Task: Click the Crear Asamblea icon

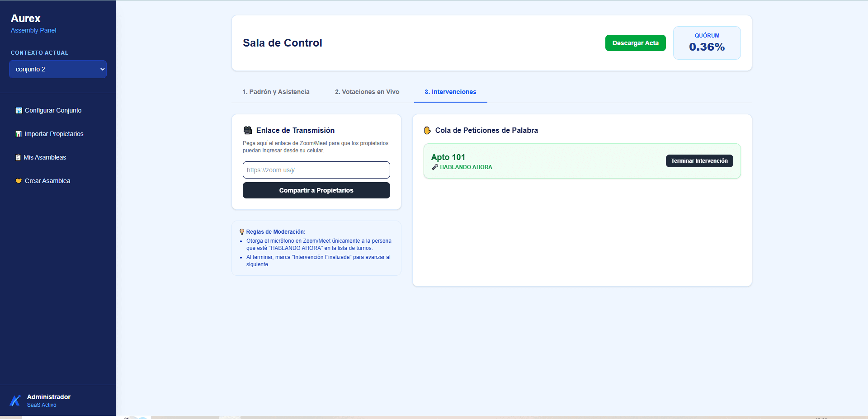Action: click(x=19, y=181)
